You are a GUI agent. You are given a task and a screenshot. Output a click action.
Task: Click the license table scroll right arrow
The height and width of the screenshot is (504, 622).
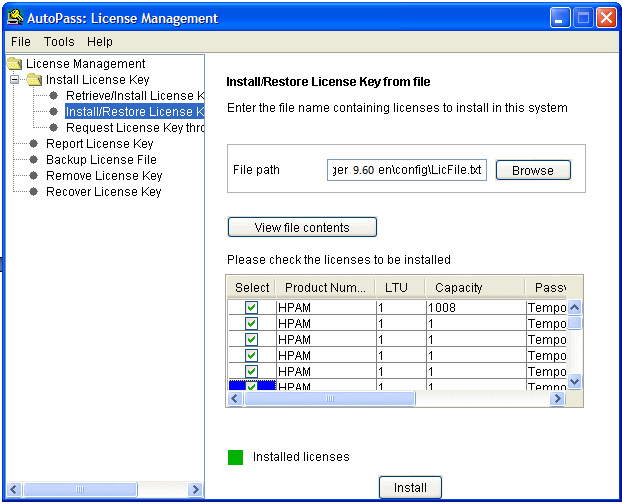(x=557, y=399)
